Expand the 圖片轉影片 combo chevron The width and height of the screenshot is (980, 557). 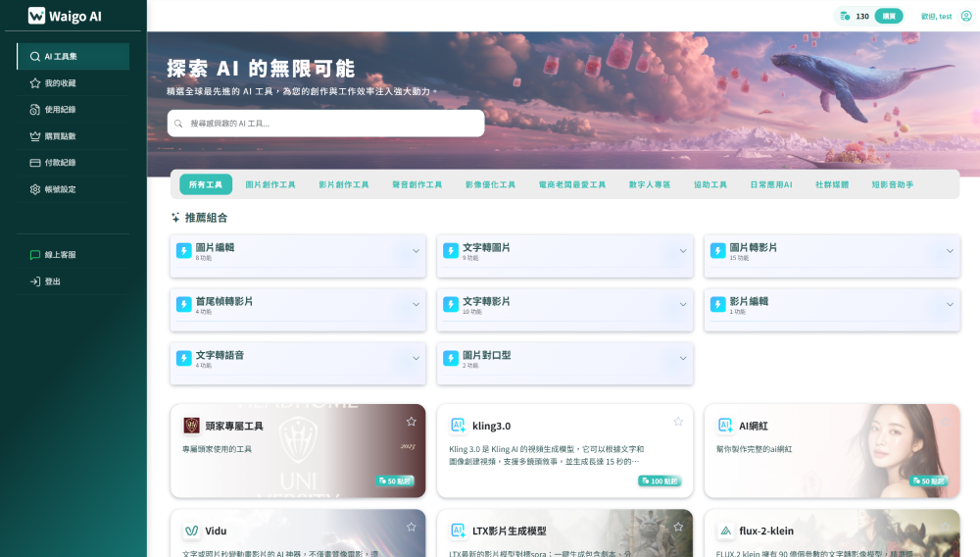[950, 251]
